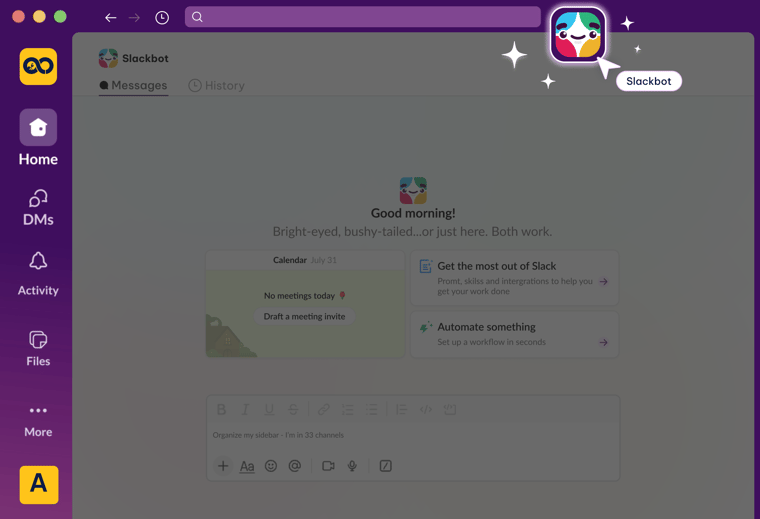Open the More menu in the sidebar
Image resolution: width=760 pixels, height=519 pixels.
click(x=38, y=421)
